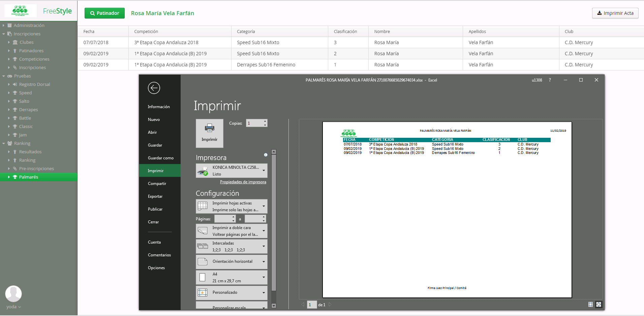The height and width of the screenshot is (316, 644).
Task: Click the Speed trophy icon
Action: click(x=15, y=93)
